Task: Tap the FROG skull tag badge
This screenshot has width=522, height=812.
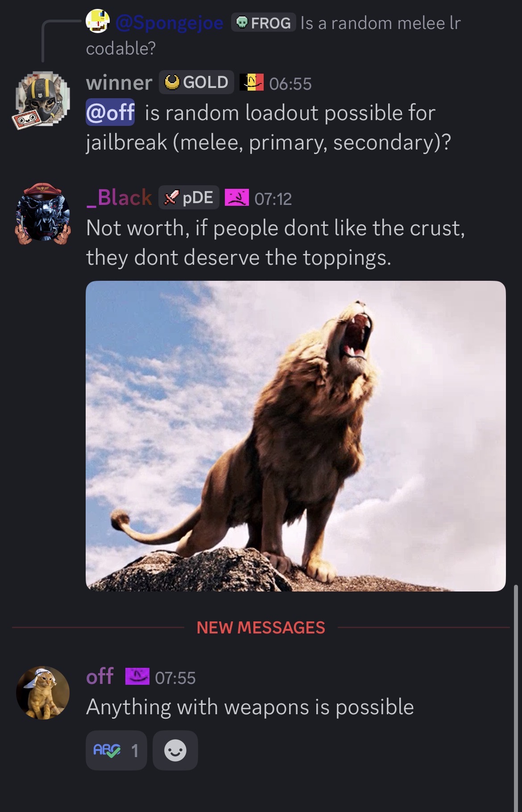Action: 264,22
